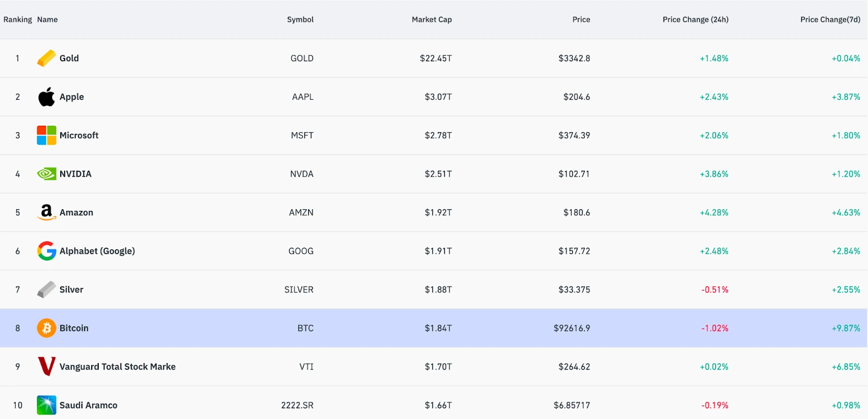Click Amazon 24h change +4.28%
868x419 pixels.
pos(714,212)
